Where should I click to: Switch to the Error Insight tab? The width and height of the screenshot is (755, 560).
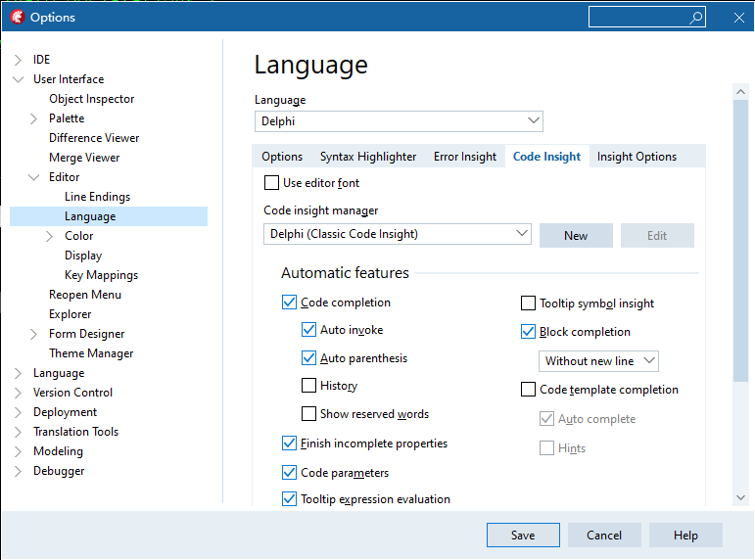pos(464,157)
